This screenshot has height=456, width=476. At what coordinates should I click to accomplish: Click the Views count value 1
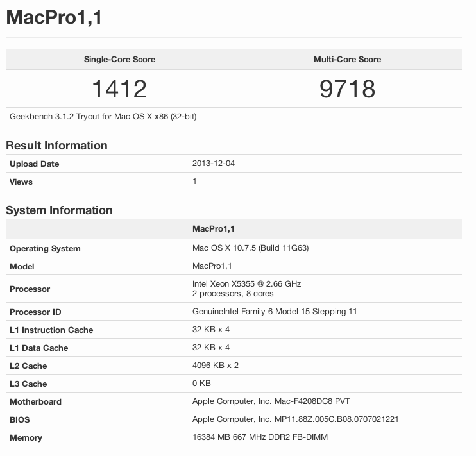194,182
